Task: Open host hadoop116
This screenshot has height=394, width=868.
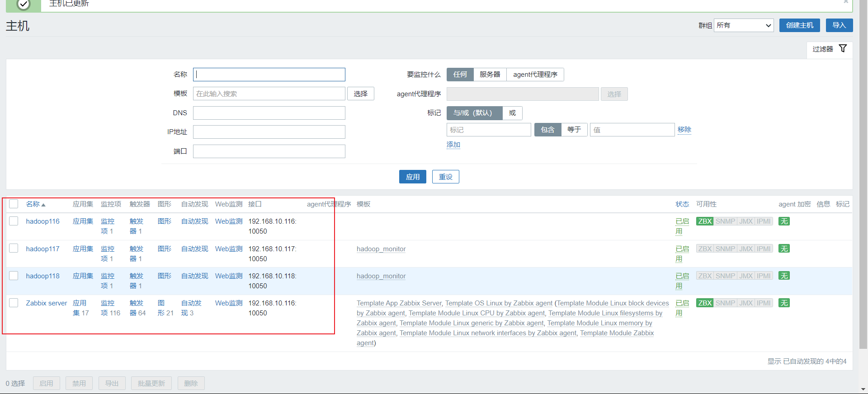Action: point(42,221)
